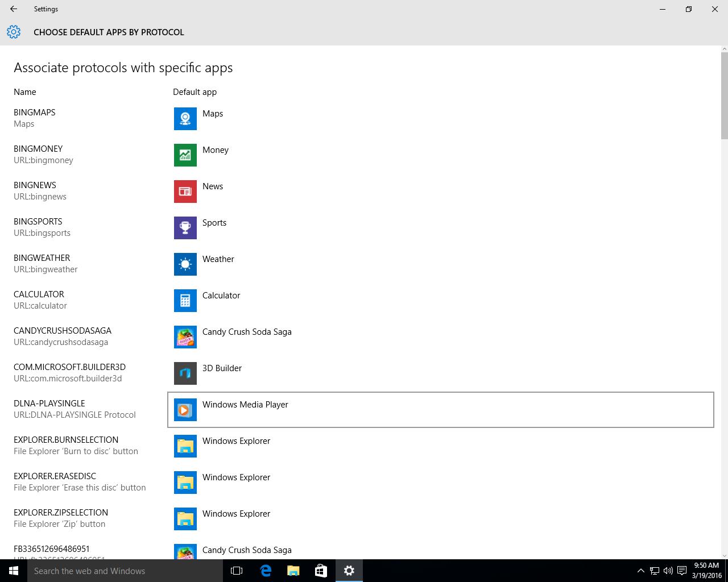Viewport: 728px width, 582px height.
Task: Change default app labeled Sports
Action: pyautogui.click(x=440, y=227)
